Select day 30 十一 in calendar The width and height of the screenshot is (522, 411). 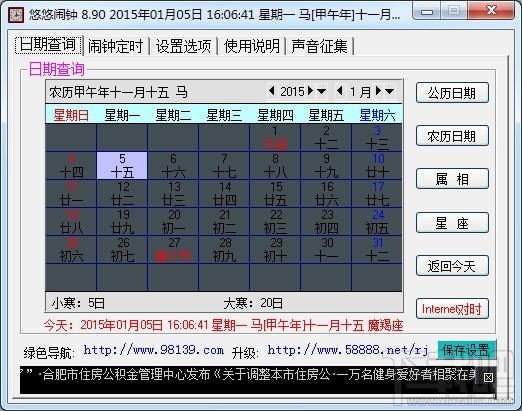(326, 249)
